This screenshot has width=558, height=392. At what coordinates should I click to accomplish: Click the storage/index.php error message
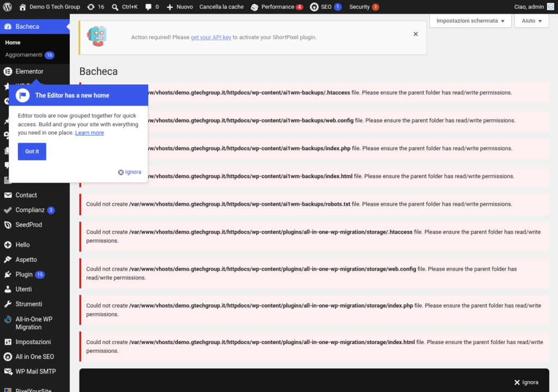tap(313, 310)
